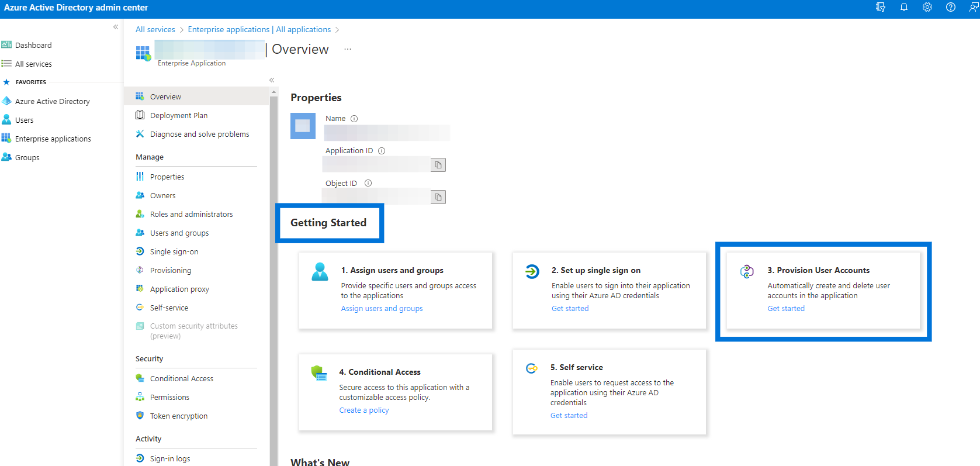Click the Assign users and groups link

pos(382,309)
